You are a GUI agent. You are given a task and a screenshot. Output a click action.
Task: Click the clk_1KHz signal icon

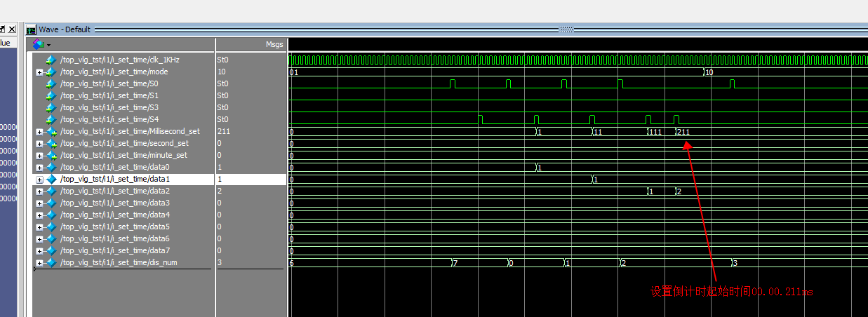tap(51, 60)
